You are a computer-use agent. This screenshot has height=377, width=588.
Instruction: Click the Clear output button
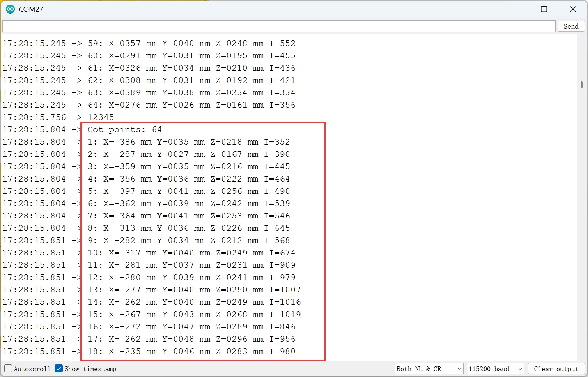click(x=556, y=369)
